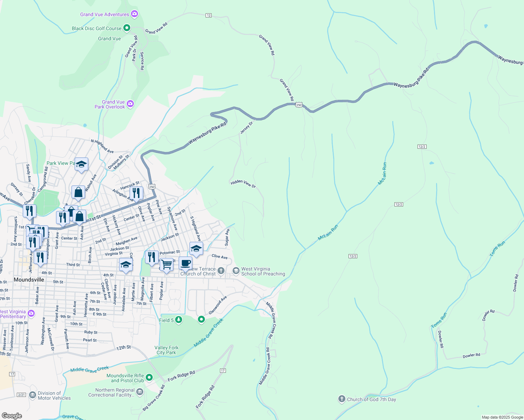Open the Division of Motor Vehicles icon

33,395
